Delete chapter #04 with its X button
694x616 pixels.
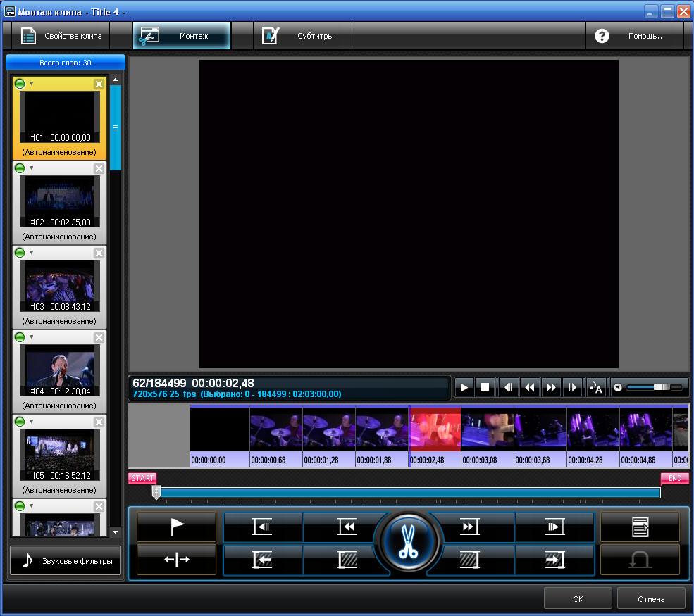(x=99, y=337)
